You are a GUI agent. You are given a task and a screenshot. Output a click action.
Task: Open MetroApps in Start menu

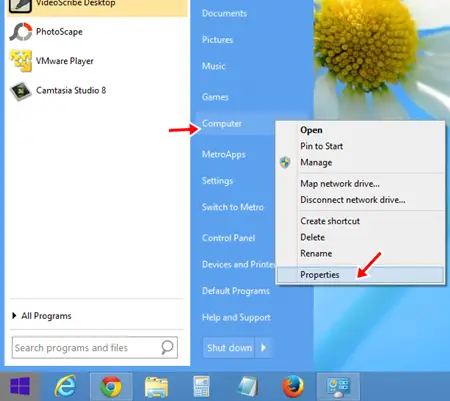(224, 154)
